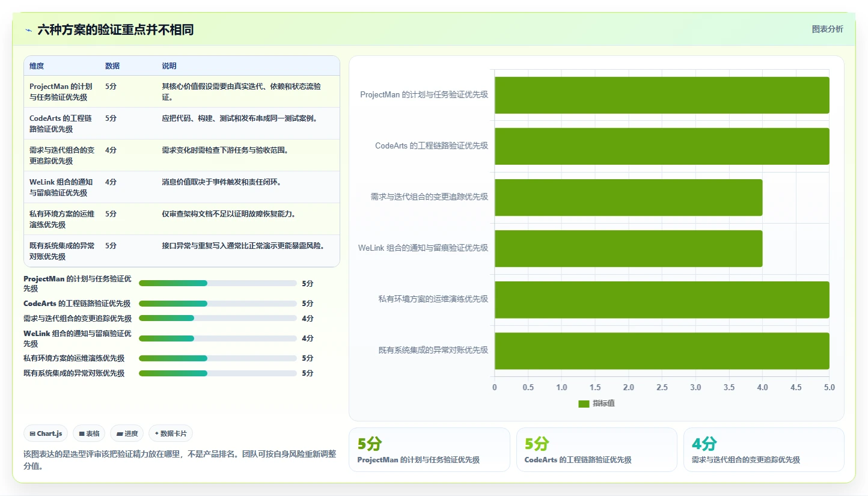Screen dimensions: 868x496
Task: Click the x-axis value 2.5
Action: point(662,388)
